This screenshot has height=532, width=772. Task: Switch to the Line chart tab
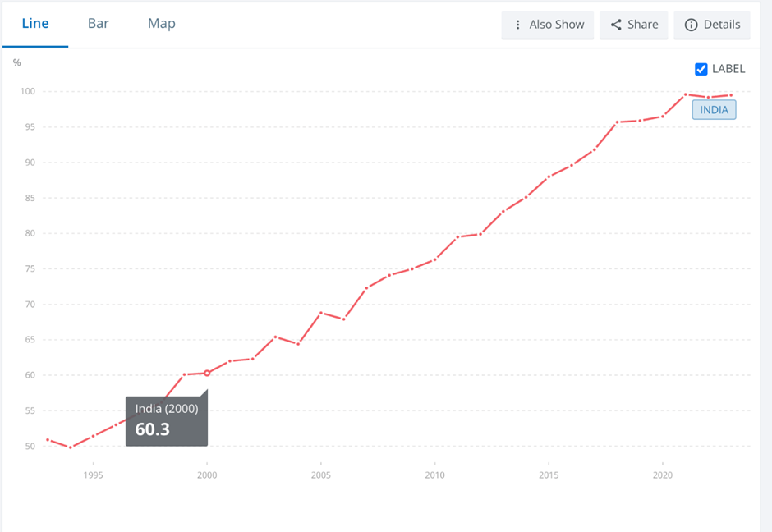pos(35,24)
